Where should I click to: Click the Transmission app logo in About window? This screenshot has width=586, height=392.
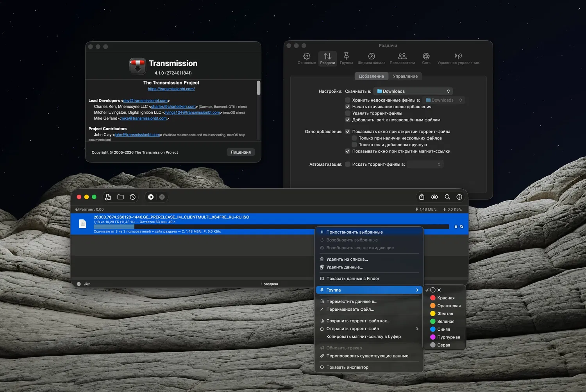138,66
